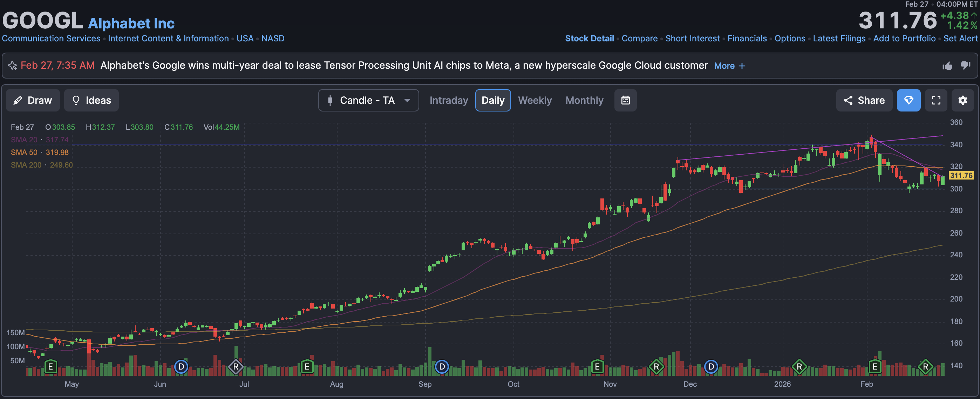Open chart settings gear icon
This screenshot has height=399, width=980.
pos(962,100)
